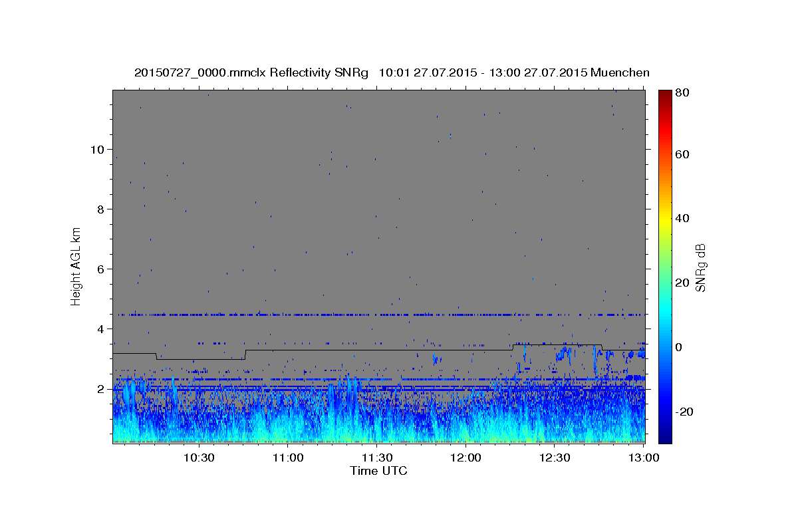Click the plot title text starting 20150727_0000.mmclx
This screenshot has height=532, width=798.
coord(392,72)
